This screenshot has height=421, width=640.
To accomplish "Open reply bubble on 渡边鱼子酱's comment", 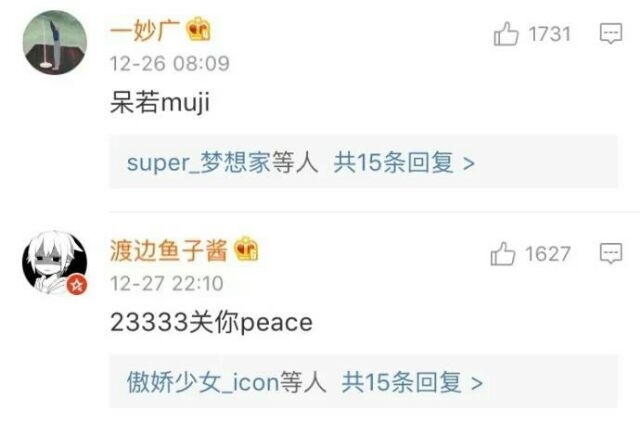I will pyautogui.click(x=611, y=253).
